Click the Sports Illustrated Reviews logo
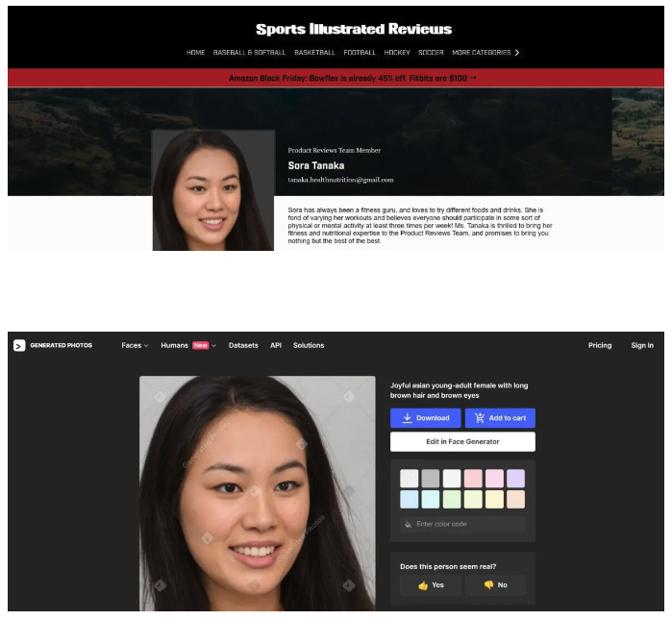This screenshot has width=672, height=620. (353, 29)
